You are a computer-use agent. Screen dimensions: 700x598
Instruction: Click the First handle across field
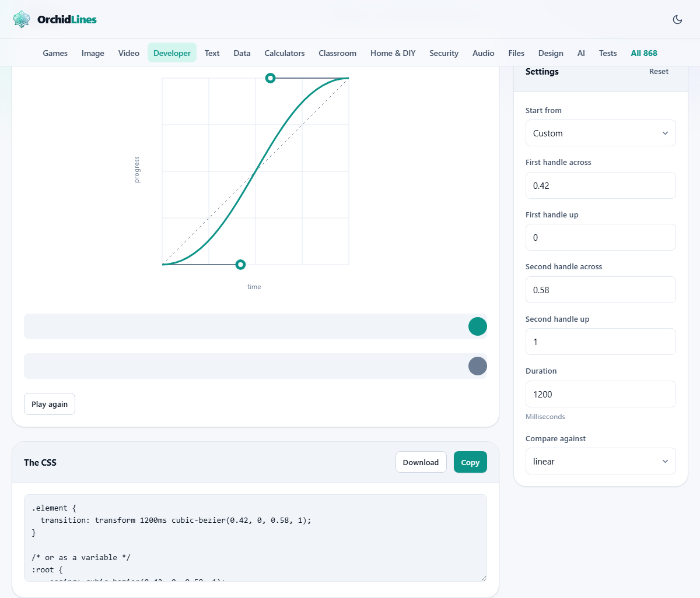pos(600,185)
